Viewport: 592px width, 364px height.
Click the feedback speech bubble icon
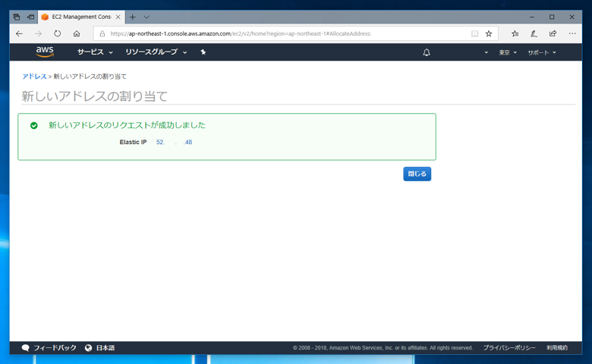pos(26,348)
